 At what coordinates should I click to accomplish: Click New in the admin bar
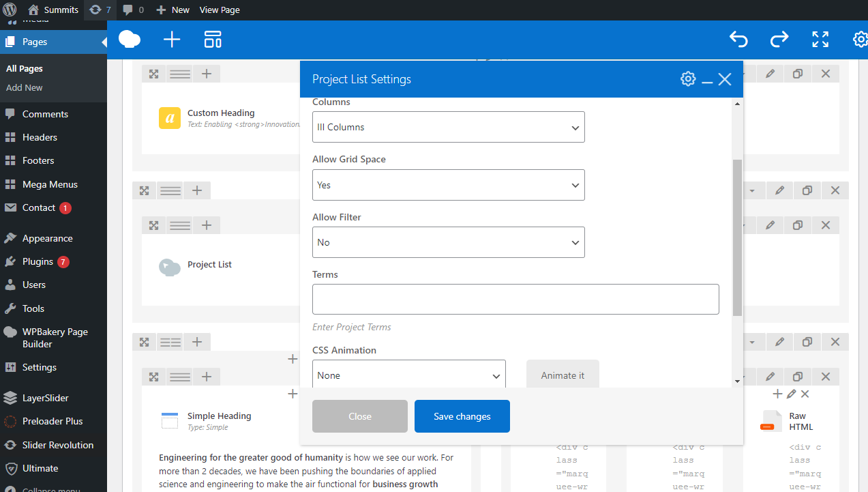173,10
